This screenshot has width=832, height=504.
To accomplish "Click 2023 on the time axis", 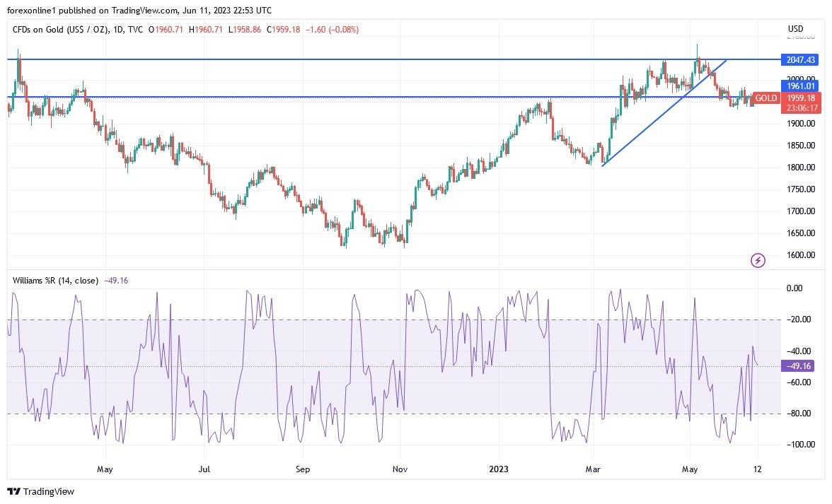I will pos(499,469).
